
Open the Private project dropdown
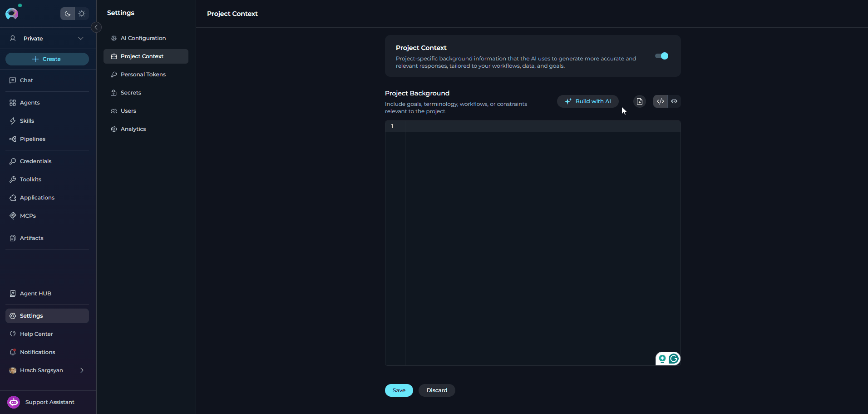pos(47,39)
